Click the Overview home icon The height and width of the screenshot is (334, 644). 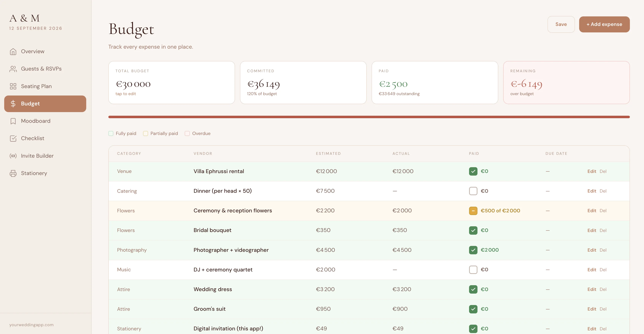click(13, 51)
